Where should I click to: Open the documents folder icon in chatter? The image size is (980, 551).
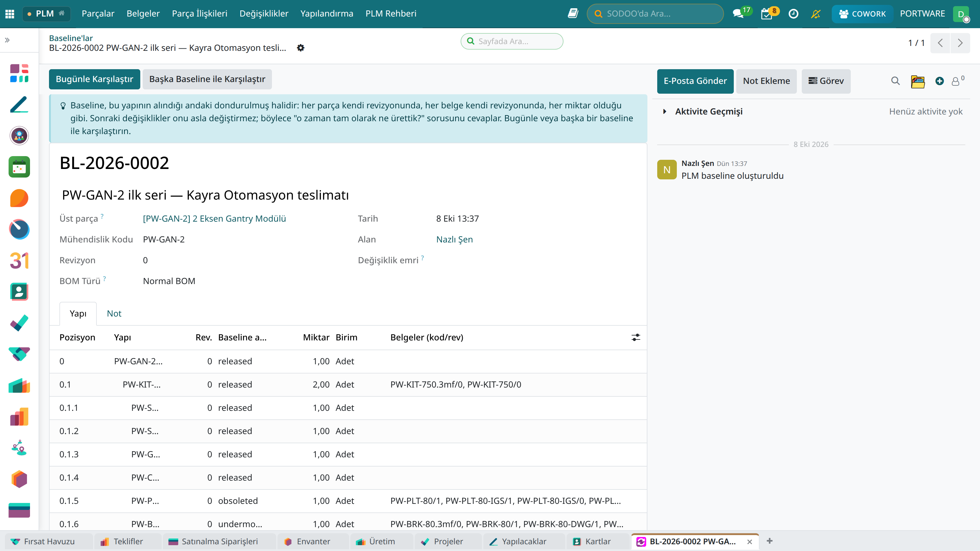click(918, 81)
